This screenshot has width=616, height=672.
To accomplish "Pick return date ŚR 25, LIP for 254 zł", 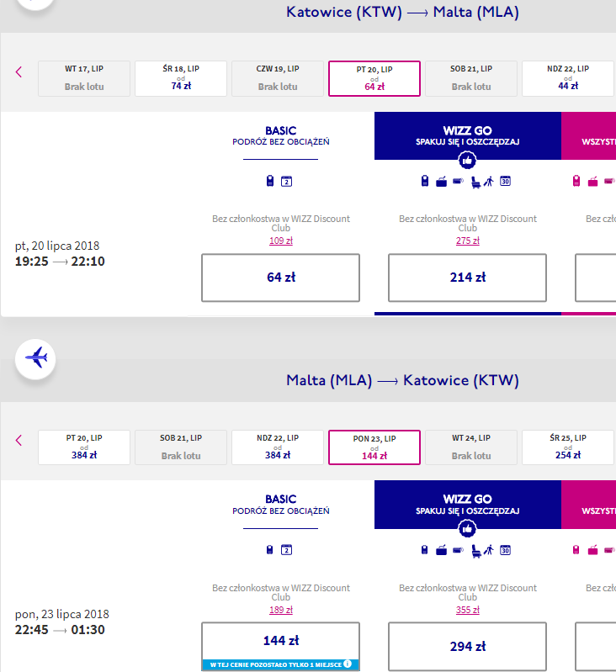I will click(568, 447).
